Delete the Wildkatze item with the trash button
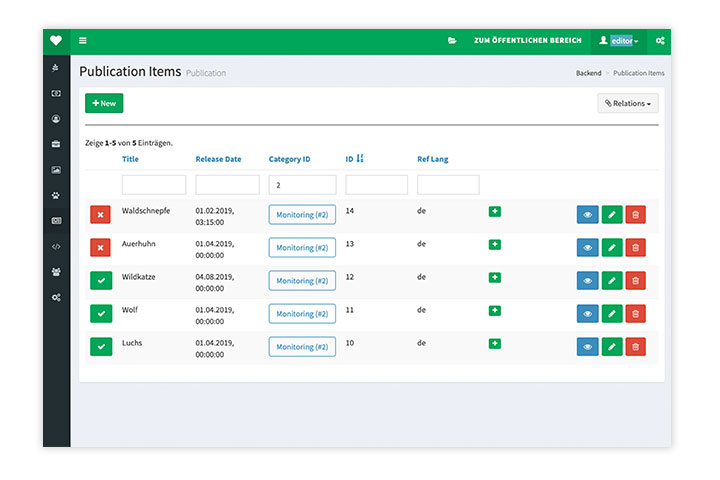This screenshot has height=480, width=720. (636, 281)
